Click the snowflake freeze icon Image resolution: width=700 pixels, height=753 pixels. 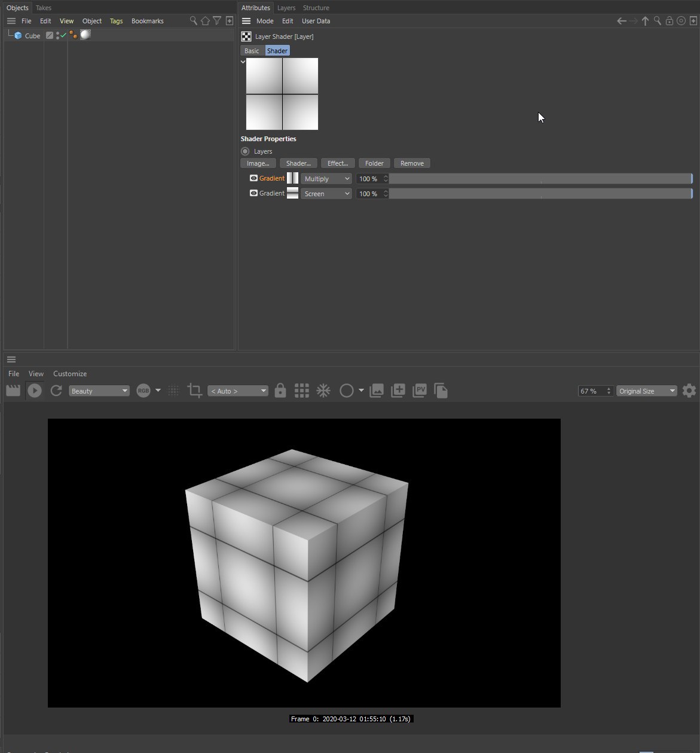click(323, 391)
